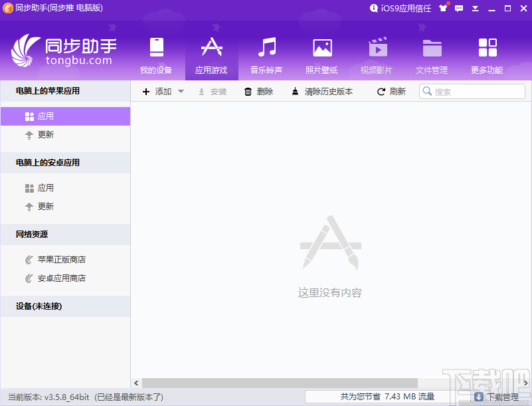This screenshot has height=406, width=532.
Task: Refresh the app list with 刷新
Action: pos(391,91)
